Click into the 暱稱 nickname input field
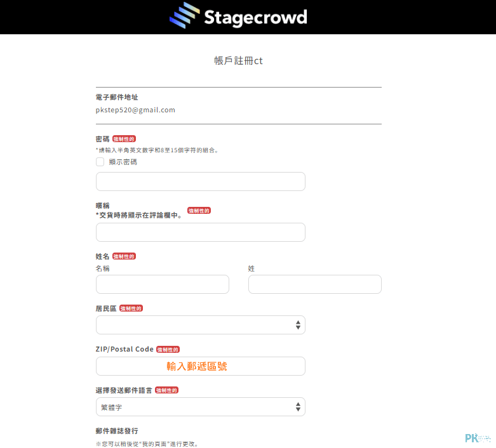This screenshot has width=496, height=448. [x=201, y=232]
